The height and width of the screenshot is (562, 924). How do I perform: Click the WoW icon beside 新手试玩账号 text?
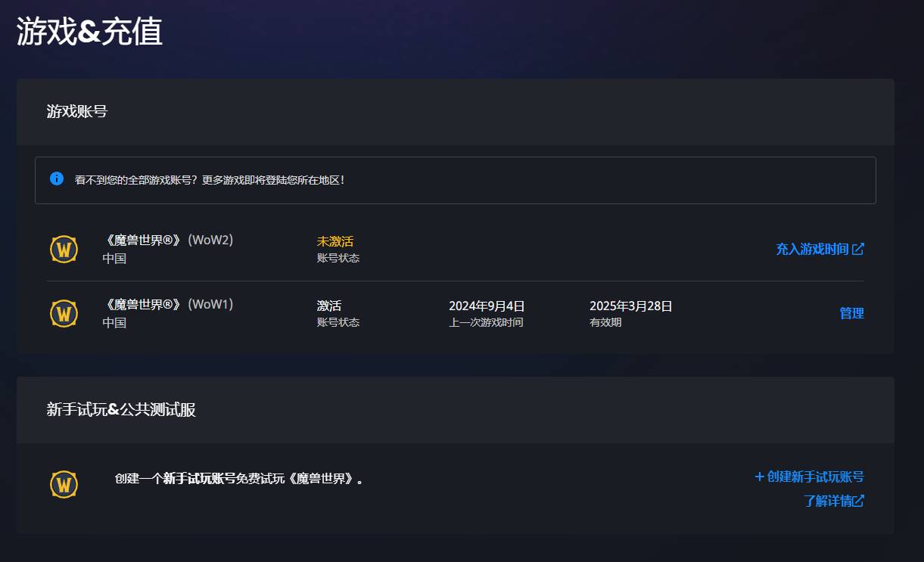tap(64, 484)
